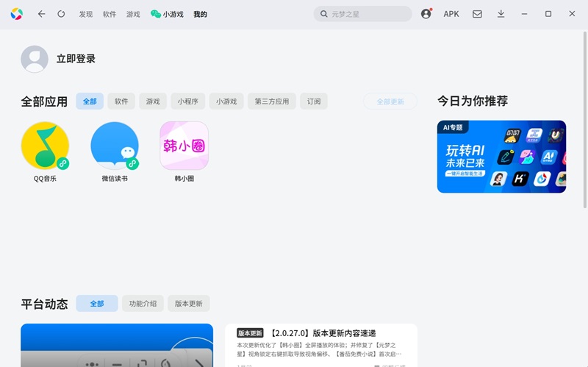Open the messages envelope icon
Screen dimensions: 588x367
[477, 14]
